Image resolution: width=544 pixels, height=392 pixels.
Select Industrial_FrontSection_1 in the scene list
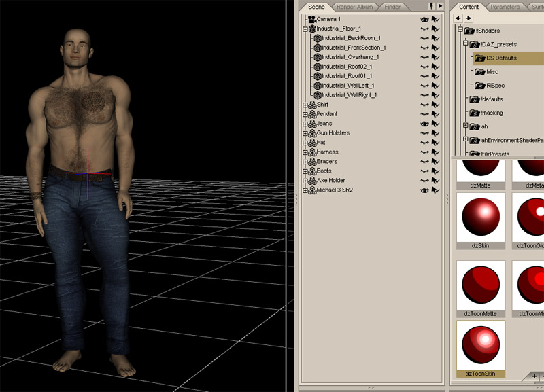point(354,48)
